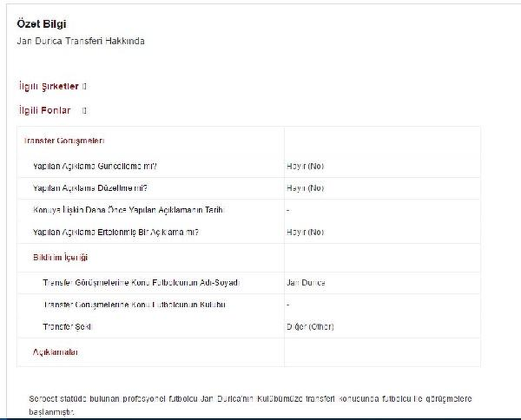This screenshot has height=420, width=521.
Task: Click the Hayır (No) value for Düzeltme
Action: pos(305,188)
